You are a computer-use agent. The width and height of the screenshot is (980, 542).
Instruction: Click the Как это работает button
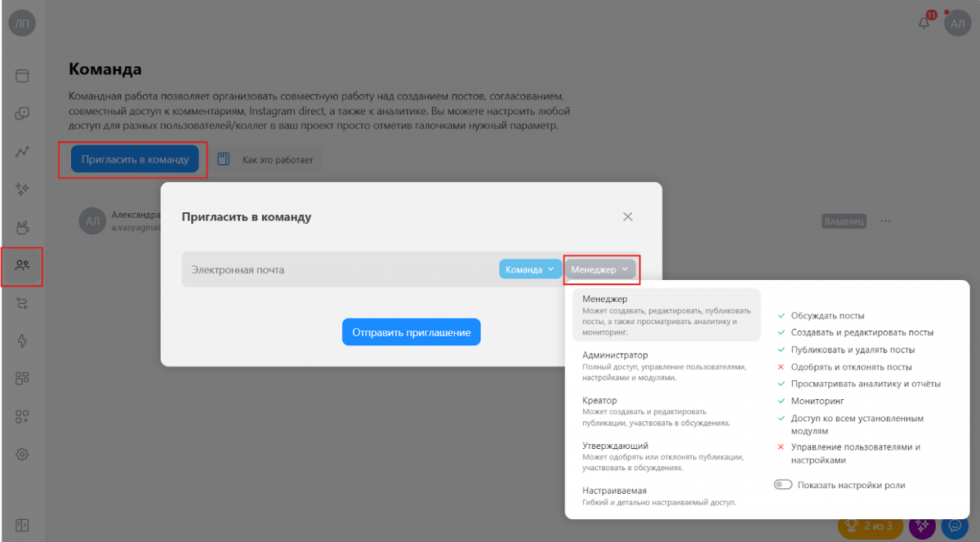[x=268, y=160]
